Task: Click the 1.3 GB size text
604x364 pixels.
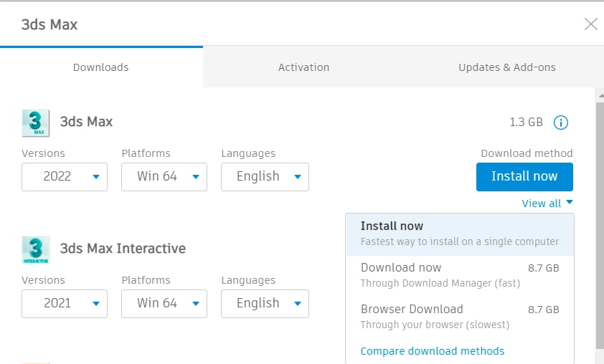Action: tap(526, 123)
